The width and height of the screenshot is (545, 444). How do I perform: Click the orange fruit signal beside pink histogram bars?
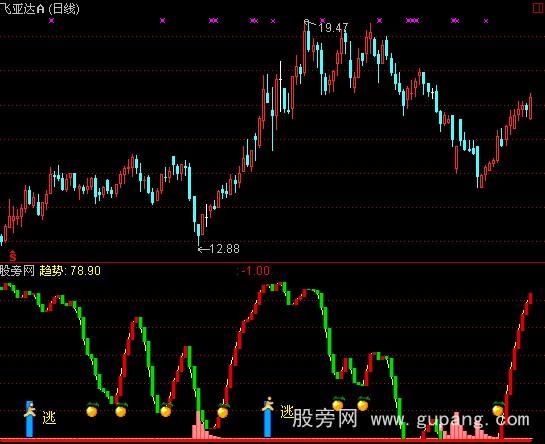(223, 411)
